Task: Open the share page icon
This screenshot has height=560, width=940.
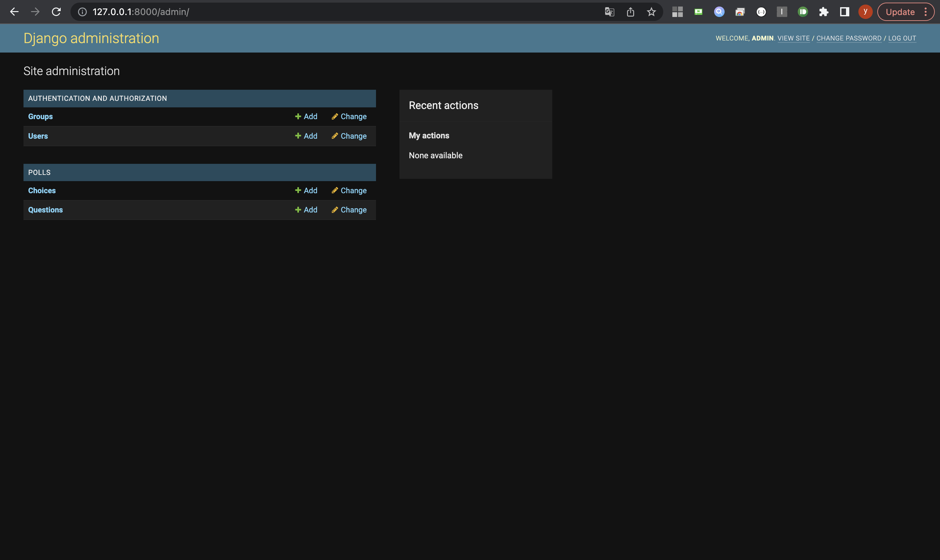Action: 630,12
